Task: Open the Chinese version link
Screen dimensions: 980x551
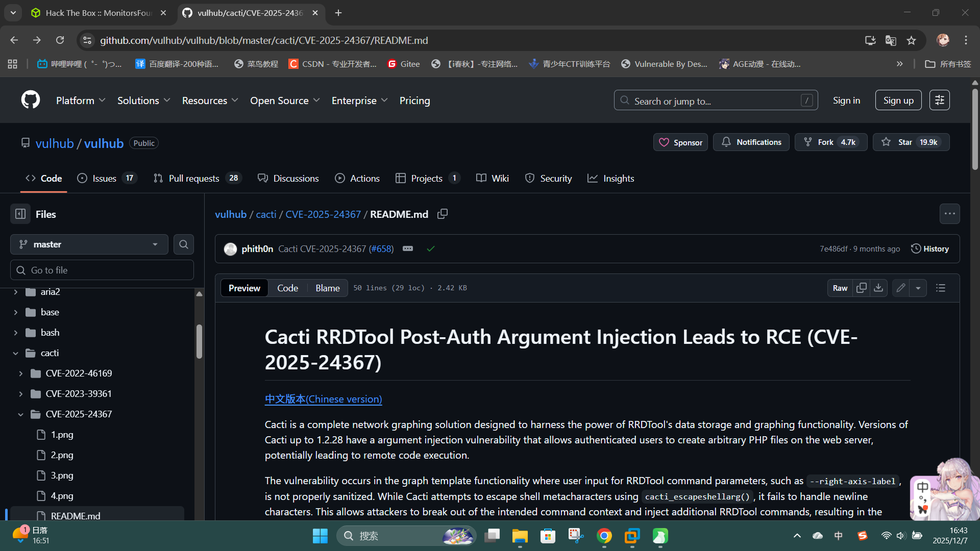Action: coord(323,399)
